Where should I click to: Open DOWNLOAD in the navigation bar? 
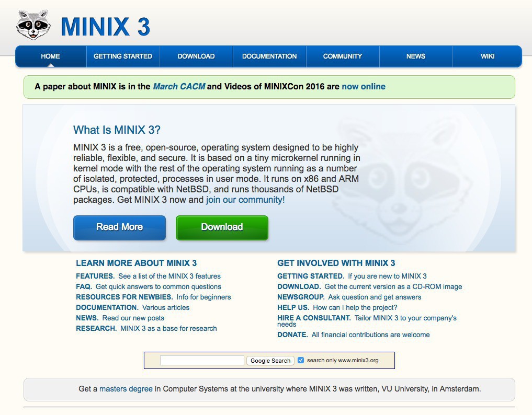(x=196, y=56)
